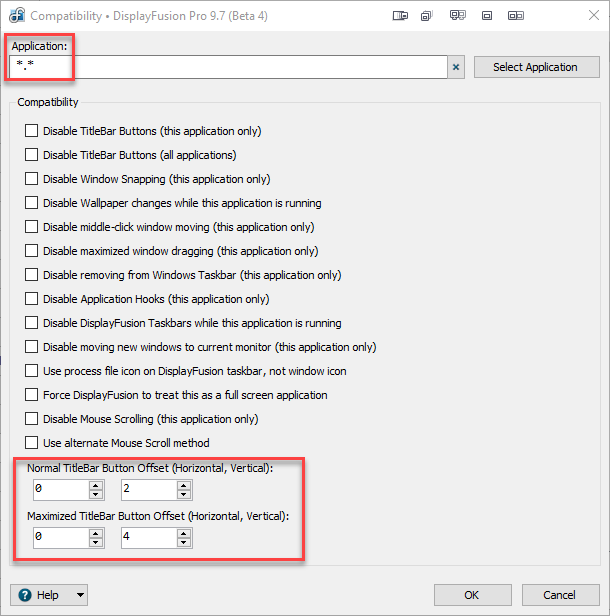The image size is (610, 616).
Task: Check Disable Window Snapping (this application only)
Action: coord(31,178)
